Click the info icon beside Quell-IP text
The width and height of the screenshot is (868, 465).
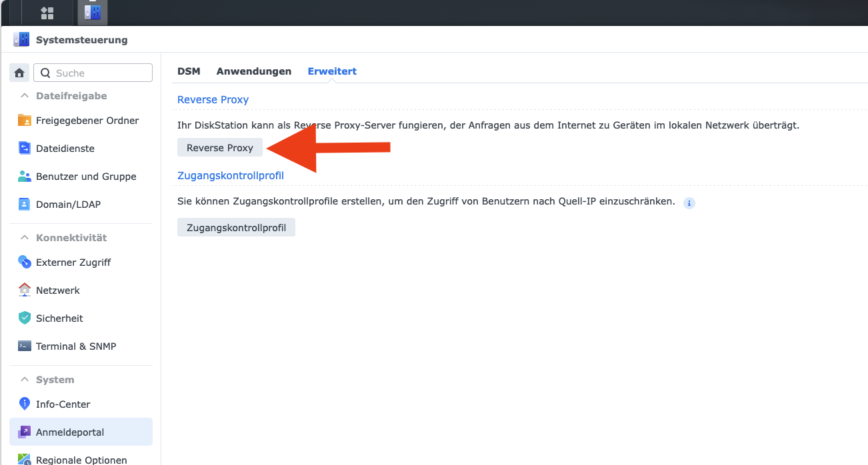pos(689,203)
